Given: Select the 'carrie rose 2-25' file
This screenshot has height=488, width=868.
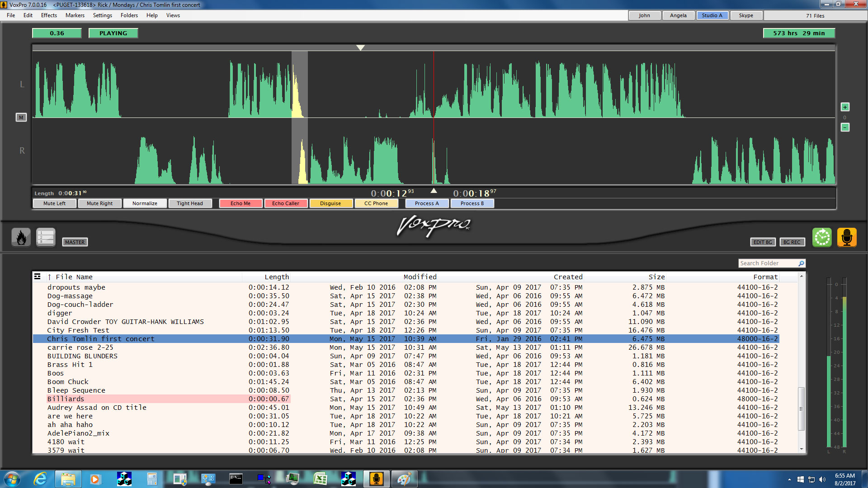Looking at the screenshot, I should click(x=406, y=347).
